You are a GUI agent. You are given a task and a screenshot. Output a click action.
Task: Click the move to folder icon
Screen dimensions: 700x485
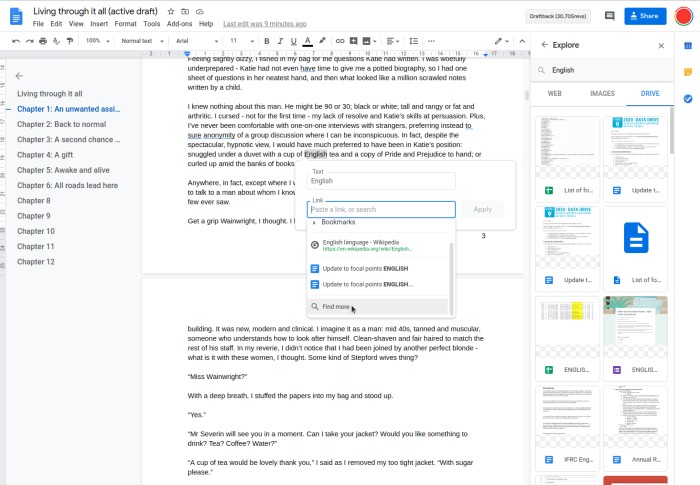(185, 12)
